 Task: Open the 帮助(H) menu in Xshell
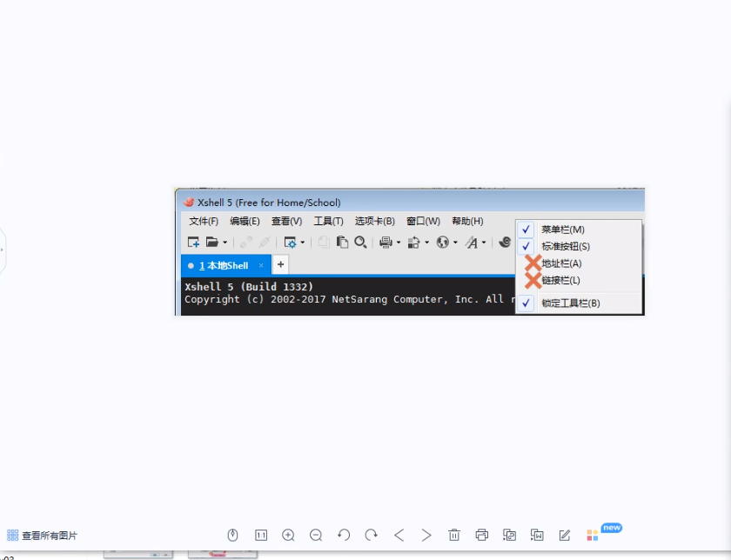(x=467, y=221)
